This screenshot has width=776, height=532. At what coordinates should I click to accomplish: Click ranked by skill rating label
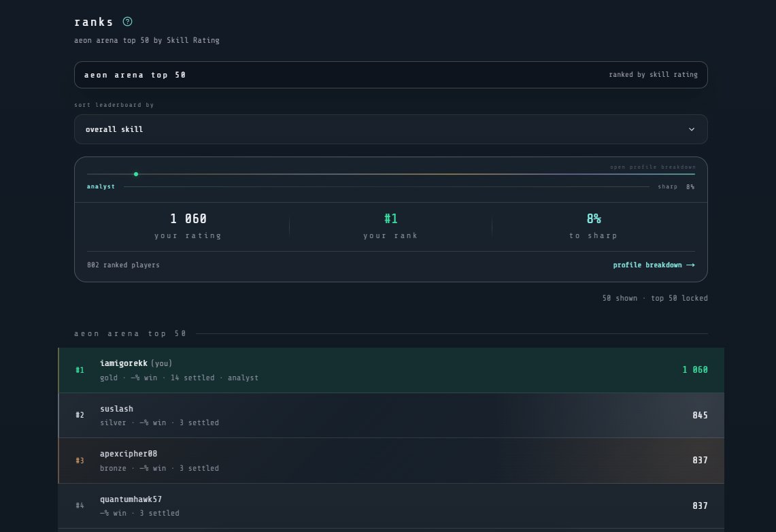point(653,75)
